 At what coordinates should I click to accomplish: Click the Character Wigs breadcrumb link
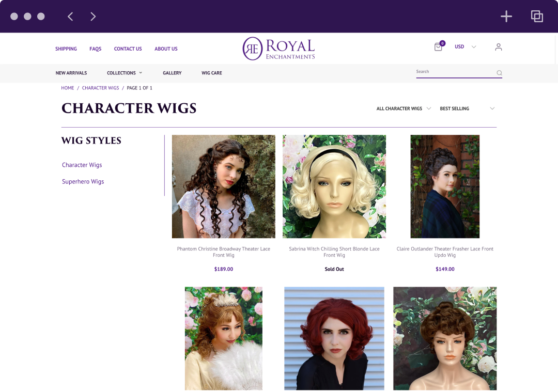click(x=100, y=88)
